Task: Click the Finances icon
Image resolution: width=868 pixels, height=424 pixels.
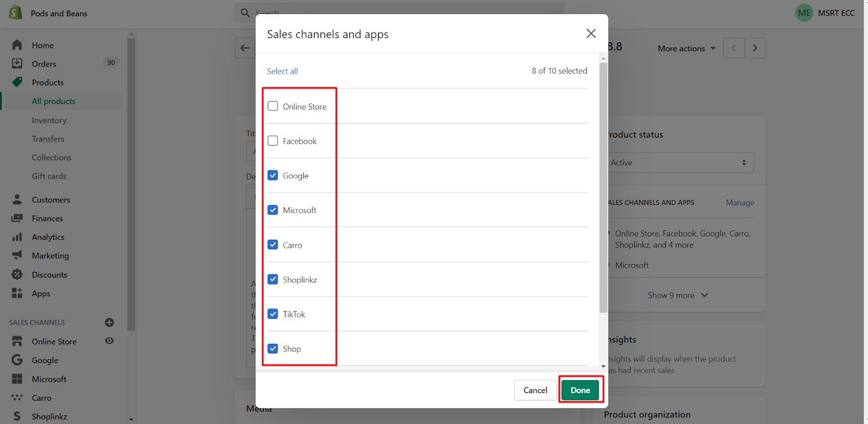Action: (17, 218)
